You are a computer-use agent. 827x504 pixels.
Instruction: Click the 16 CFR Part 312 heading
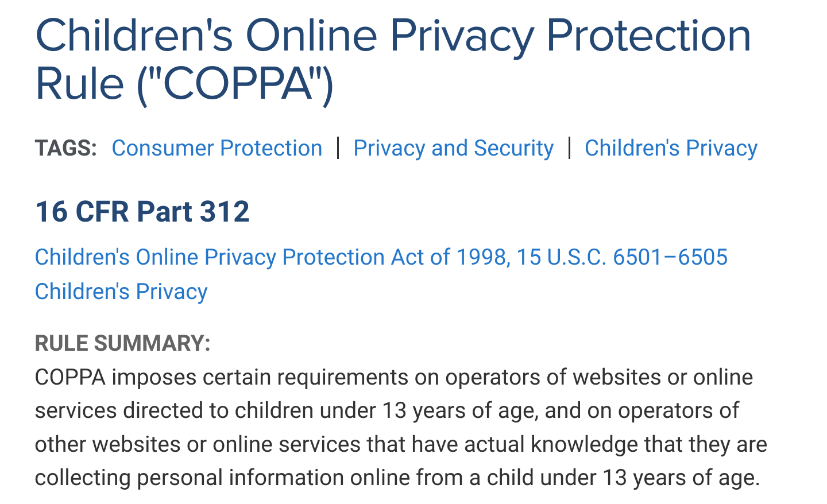[x=142, y=211]
